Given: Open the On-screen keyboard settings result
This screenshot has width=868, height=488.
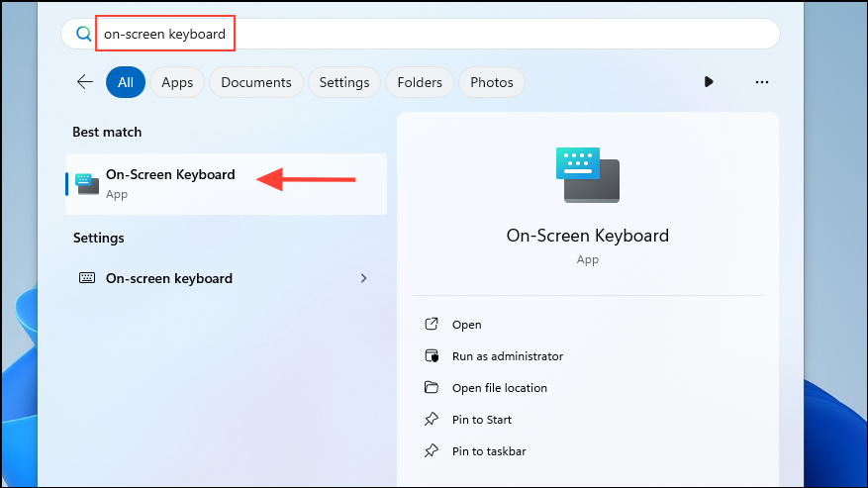Looking at the screenshot, I should (x=226, y=278).
